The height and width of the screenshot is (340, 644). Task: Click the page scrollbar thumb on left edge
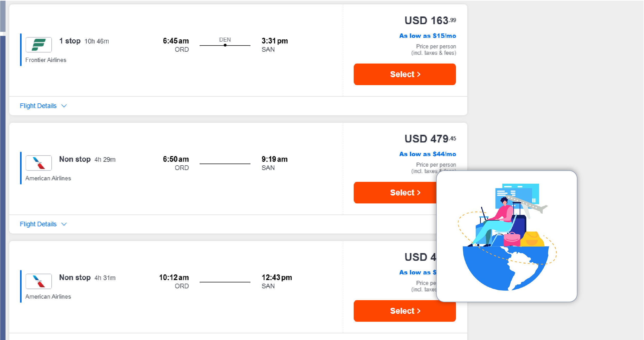click(3, 15)
